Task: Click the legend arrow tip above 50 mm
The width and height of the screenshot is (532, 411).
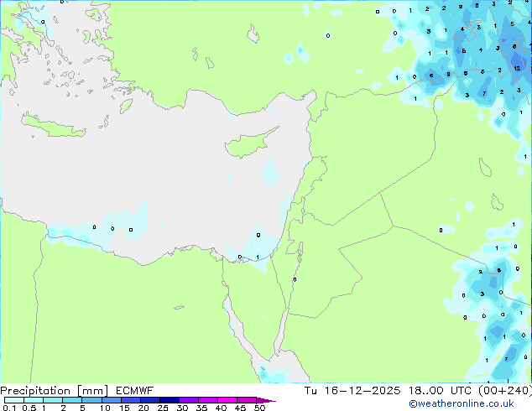Action: coord(266,400)
